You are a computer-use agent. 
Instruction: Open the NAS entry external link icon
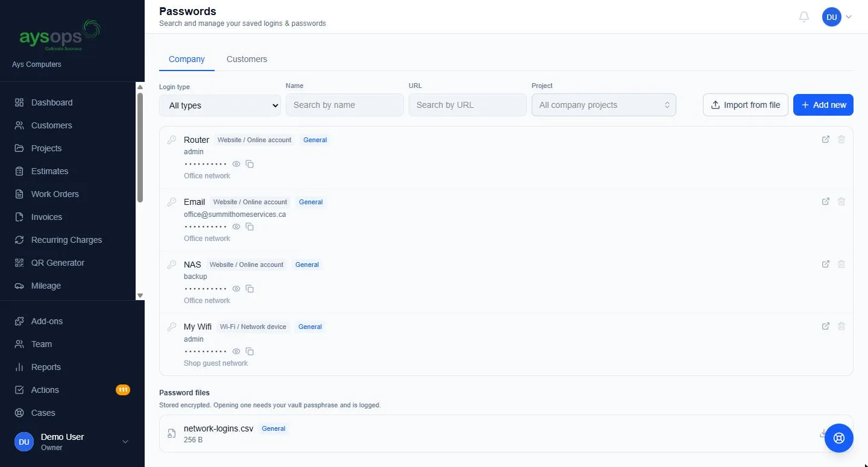826,264
